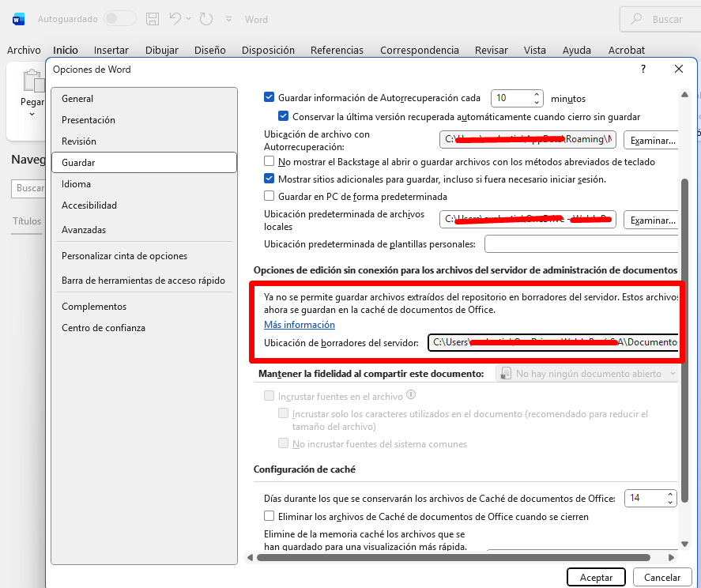The image size is (701, 588).
Task: Select the Centro de confianza category
Action: (x=144, y=328)
